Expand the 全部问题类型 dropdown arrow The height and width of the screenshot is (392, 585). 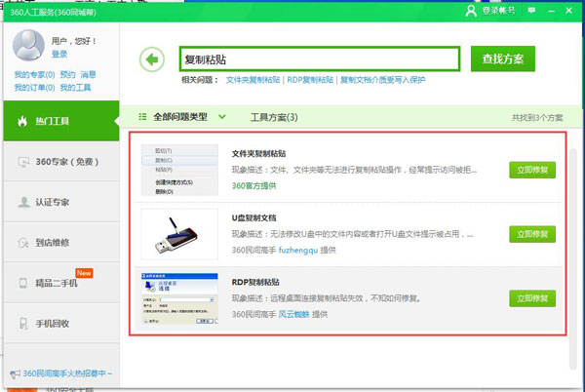click(x=222, y=117)
